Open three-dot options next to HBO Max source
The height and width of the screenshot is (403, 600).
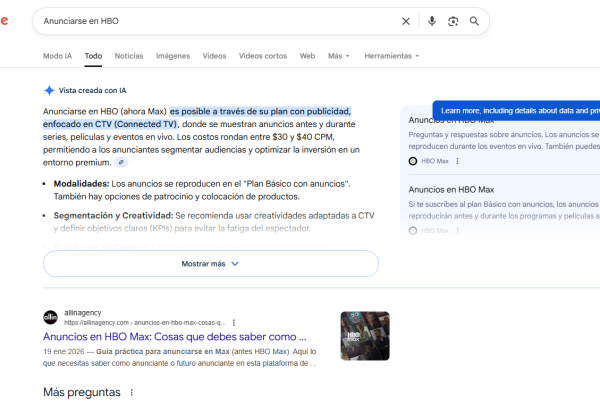click(458, 161)
